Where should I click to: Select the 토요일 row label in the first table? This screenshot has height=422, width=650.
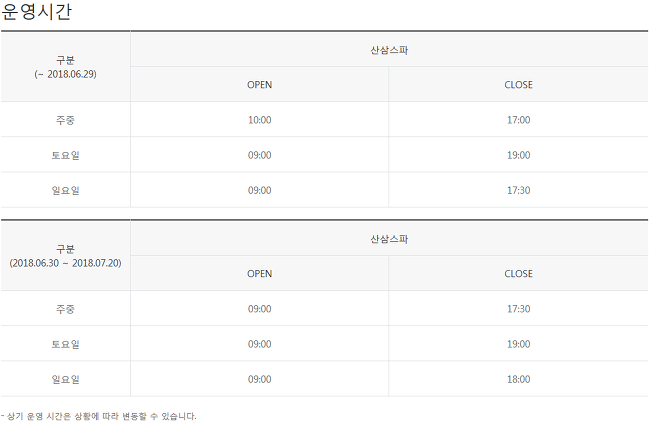point(65,155)
